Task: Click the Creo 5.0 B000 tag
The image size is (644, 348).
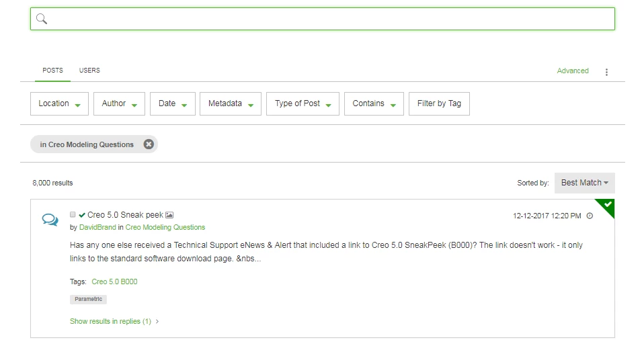Action: click(x=114, y=282)
